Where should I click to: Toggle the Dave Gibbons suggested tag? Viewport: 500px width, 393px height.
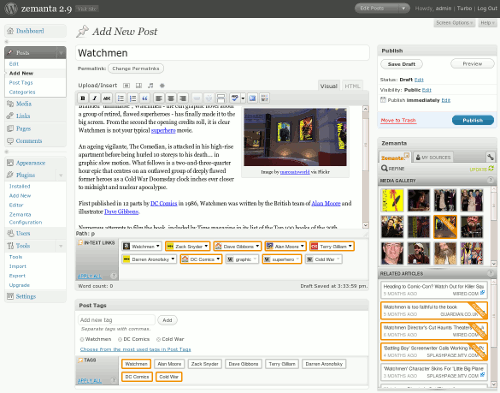point(243,364)
